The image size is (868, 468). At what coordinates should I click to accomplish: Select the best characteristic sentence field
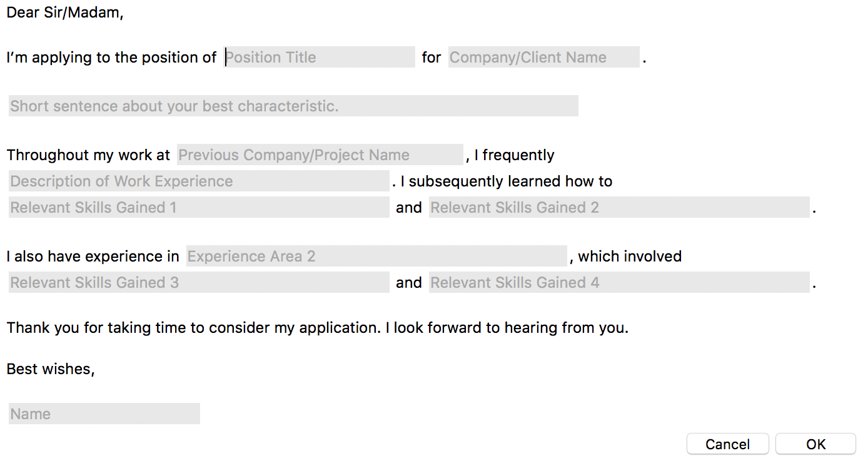293,106
